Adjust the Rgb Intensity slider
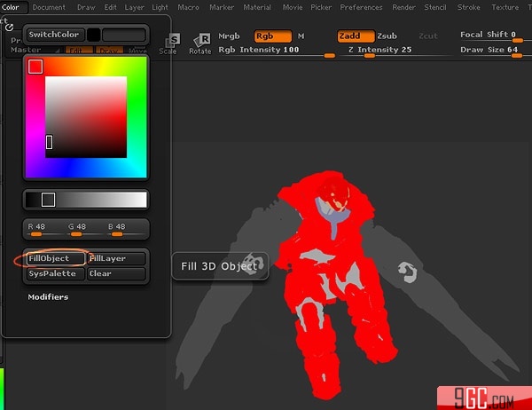Image resolution: width=532 pixels, height=410 pixels. [277, 51]
